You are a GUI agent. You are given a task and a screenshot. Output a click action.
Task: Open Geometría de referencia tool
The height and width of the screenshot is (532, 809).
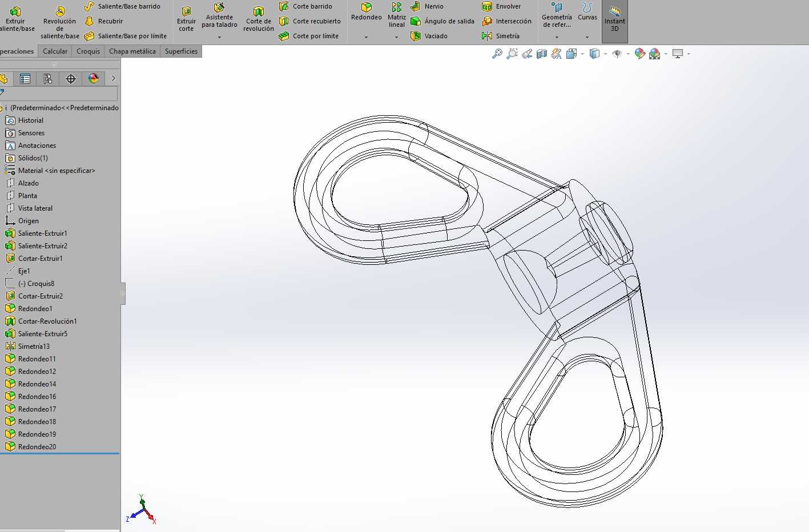pyautogui.click(x=557, y=16)
